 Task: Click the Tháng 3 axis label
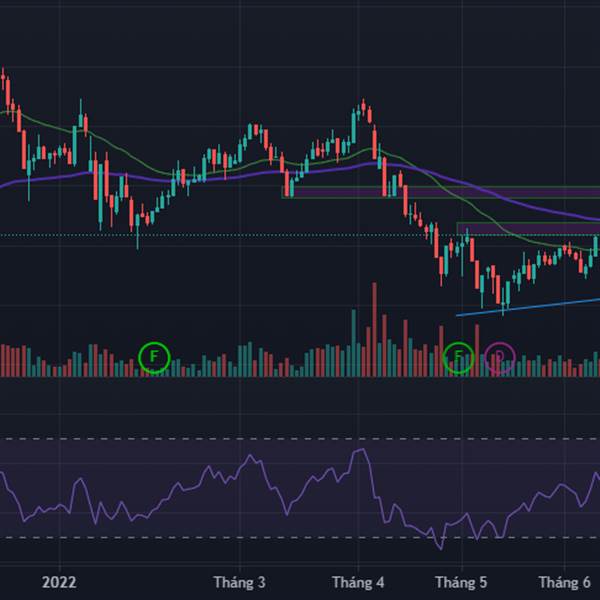point(240,582)
